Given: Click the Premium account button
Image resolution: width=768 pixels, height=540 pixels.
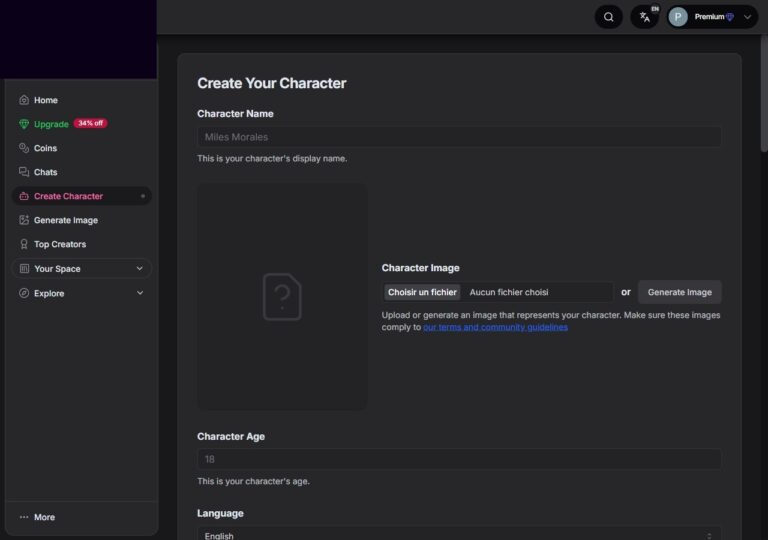Looking at the screenshot, I should (x=712, y=17).
